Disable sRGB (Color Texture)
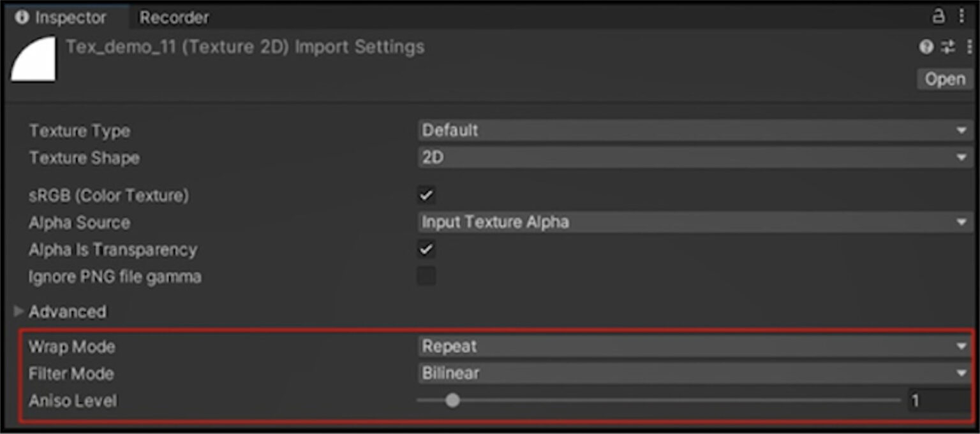This screenshot has height=434, width=980. [427, 195]
